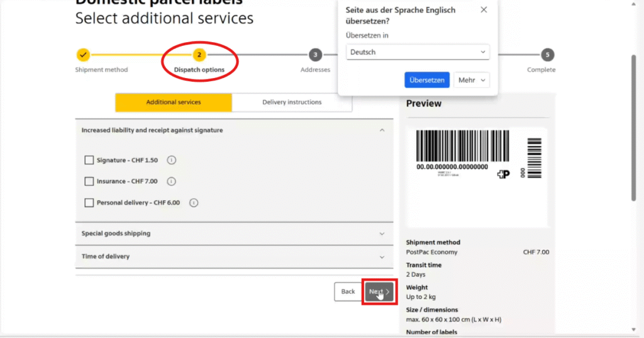Click the info icon beside Insurance
Image resolution: width=644 pixels, height=338 pixels.
171,181
